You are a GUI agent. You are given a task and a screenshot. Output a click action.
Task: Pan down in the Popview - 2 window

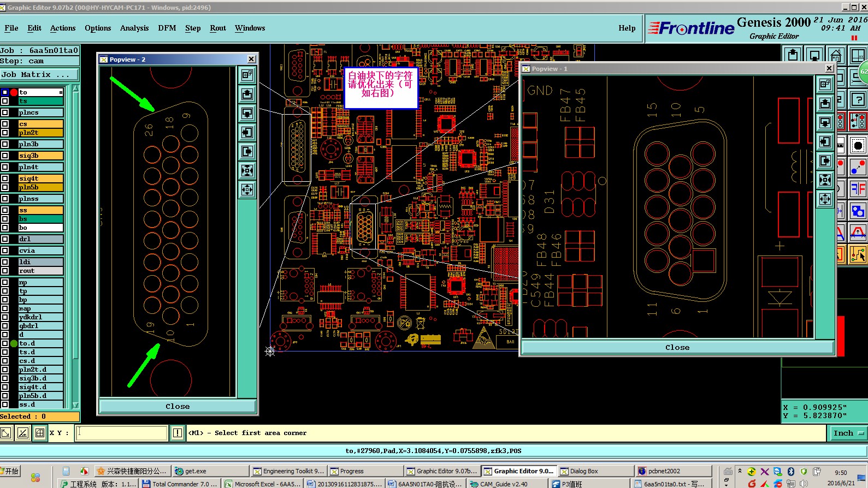[x=247, y=113]
